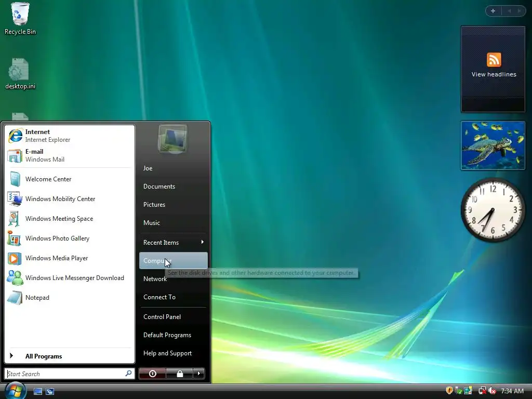Open Windows Meeting Space
Viewport: 532px width, 399px height.
(70, 219)
